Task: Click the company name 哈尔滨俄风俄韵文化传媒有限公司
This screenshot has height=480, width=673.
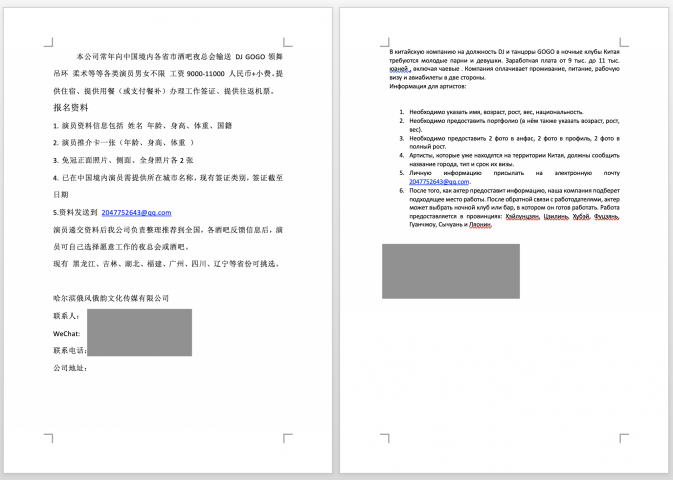Action: click(111, 298)
